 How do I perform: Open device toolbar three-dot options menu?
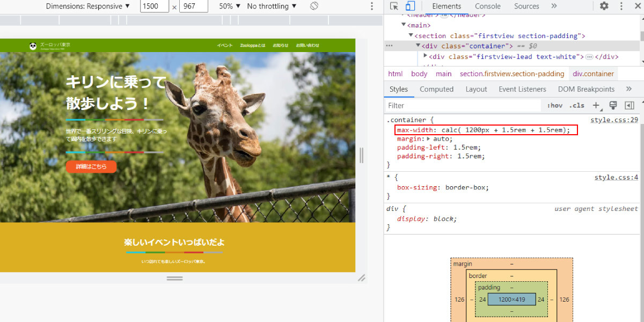click(372, 6)
